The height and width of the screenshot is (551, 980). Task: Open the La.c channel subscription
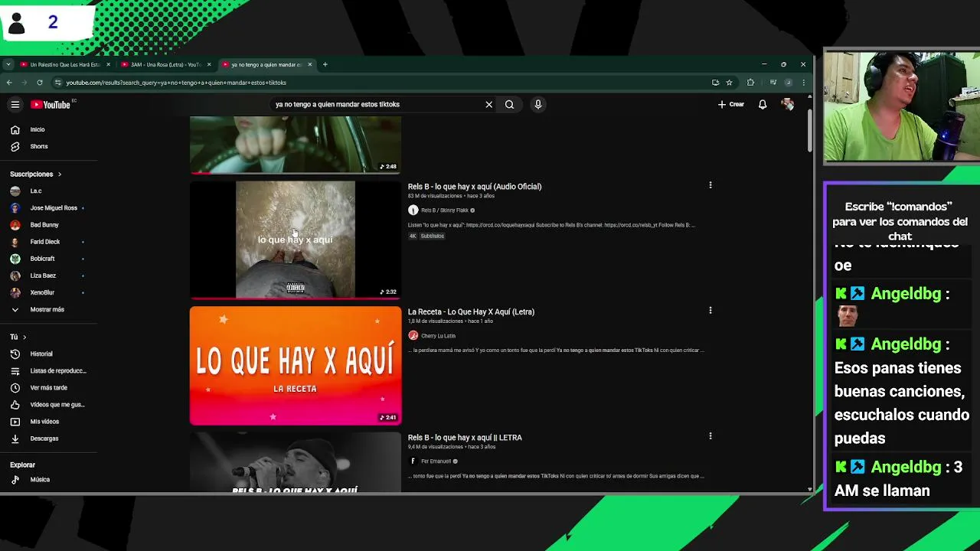point(36,191)
